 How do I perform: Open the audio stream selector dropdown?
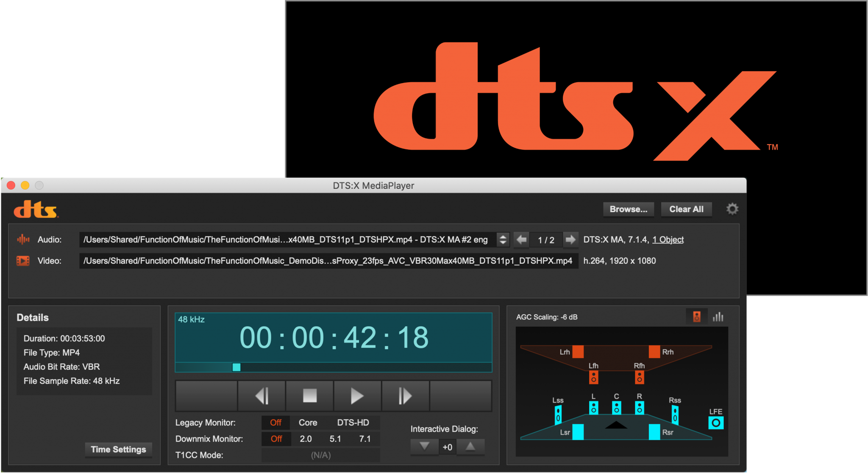(503, 240)
